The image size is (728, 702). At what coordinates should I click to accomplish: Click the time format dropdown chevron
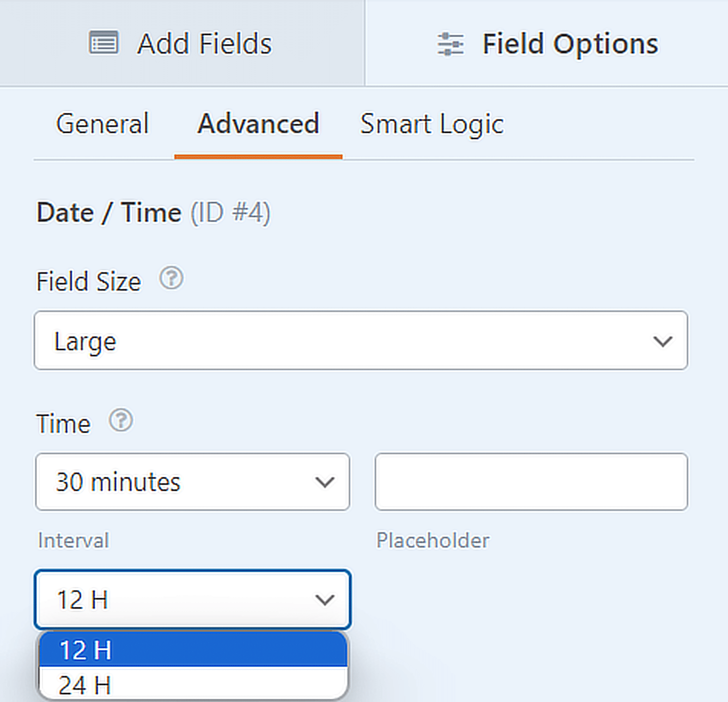pyautogui.click(x=324, y=600)
